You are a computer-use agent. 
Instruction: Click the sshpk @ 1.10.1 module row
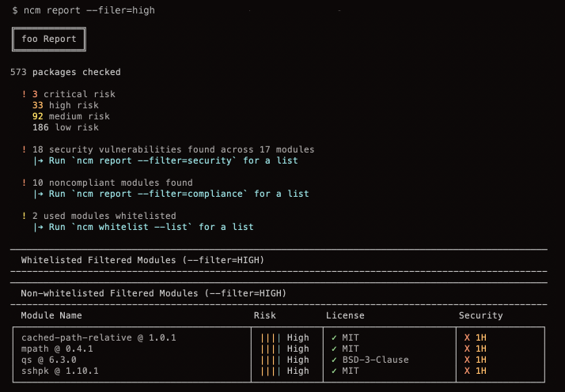[57, 371]
